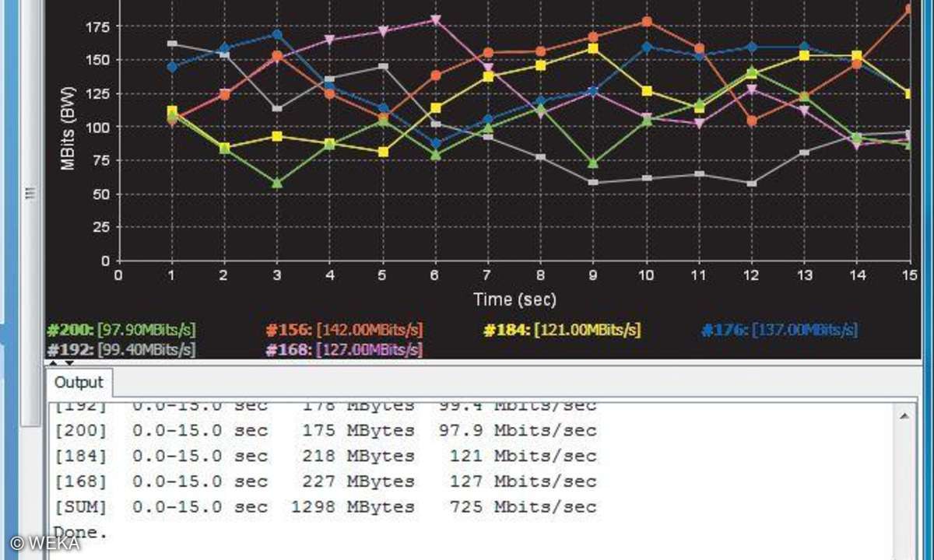Click the left vertical divider grip handle
This screenshot has height=560, width=934.
point(31,192)
